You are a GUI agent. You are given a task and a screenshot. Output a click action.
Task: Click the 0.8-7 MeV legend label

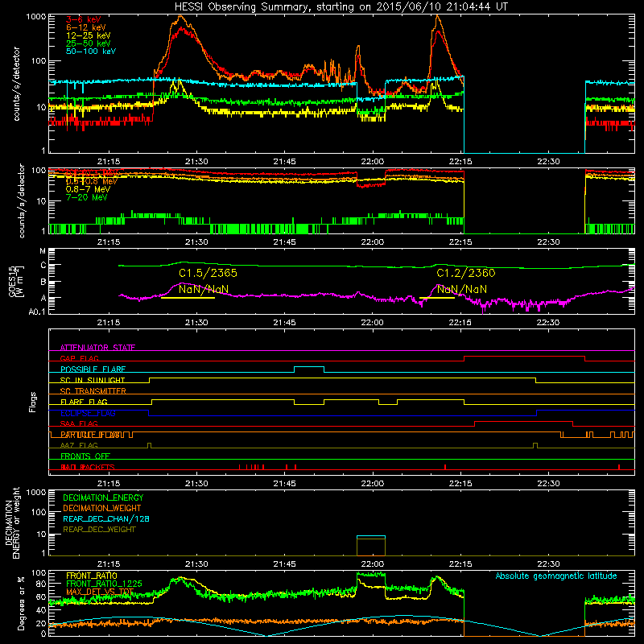[x=88, y=189]
